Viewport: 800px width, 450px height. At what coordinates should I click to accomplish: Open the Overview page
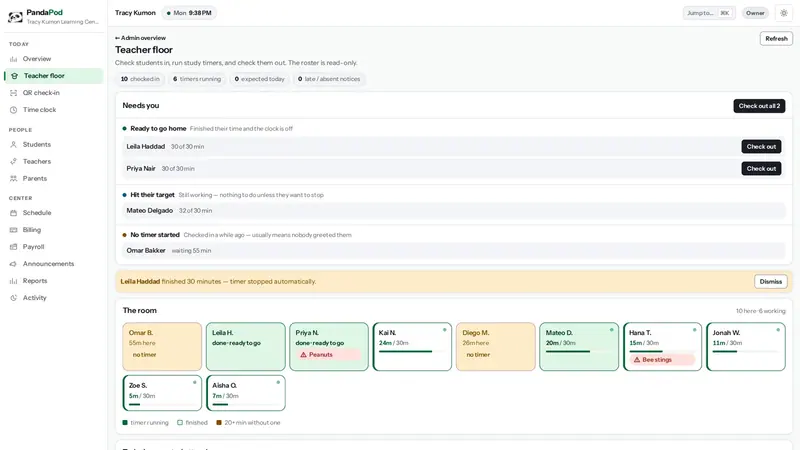point(54,59)
